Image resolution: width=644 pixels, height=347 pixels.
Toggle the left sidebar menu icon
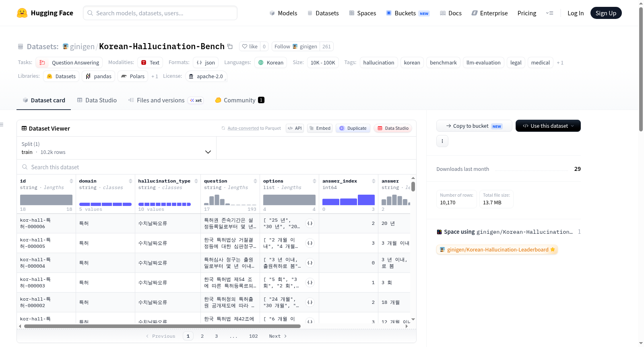point(2,125)
